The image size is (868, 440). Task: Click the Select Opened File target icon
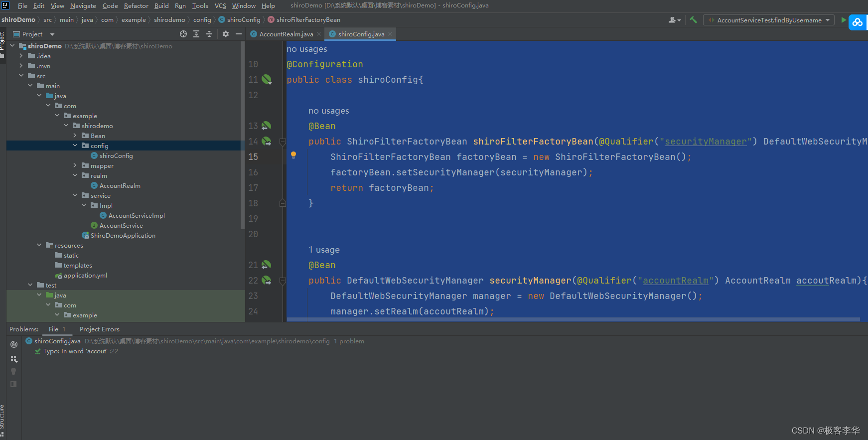(183, 34)
